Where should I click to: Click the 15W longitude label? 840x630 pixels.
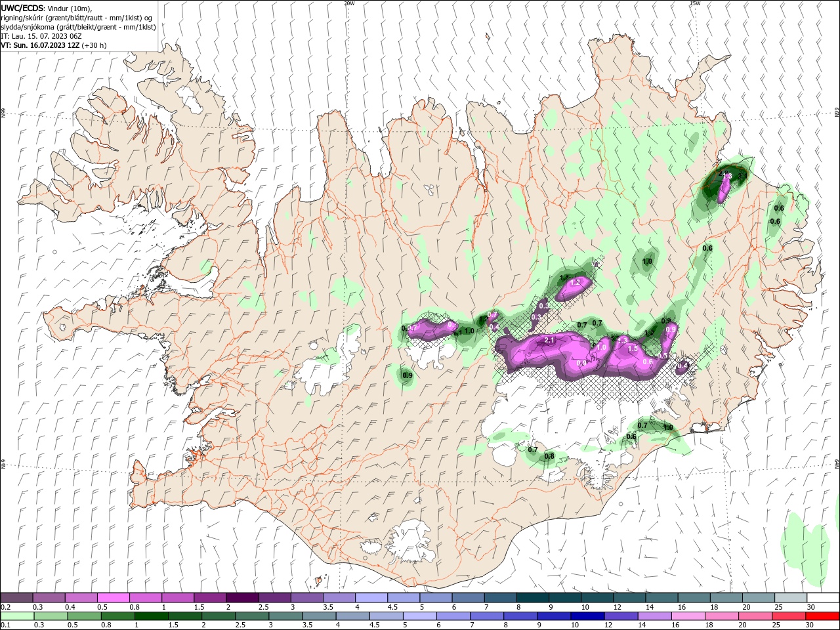click(x=695, y=3)
